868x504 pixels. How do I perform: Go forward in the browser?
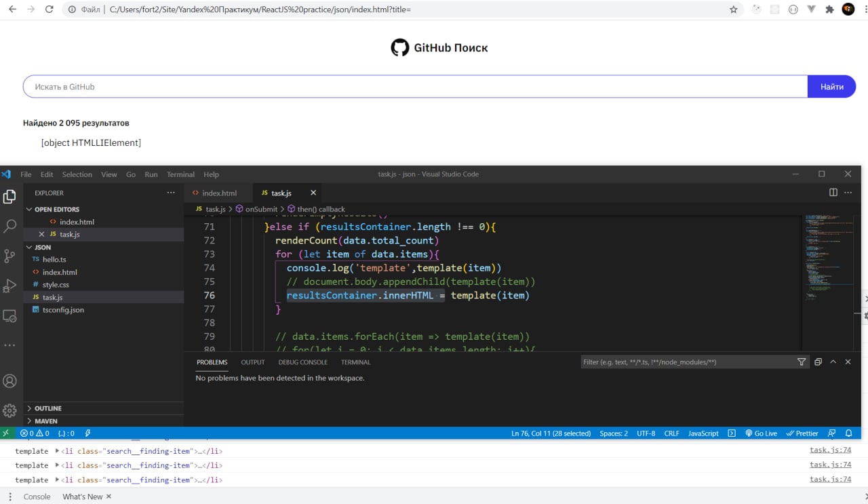point(31,9)
